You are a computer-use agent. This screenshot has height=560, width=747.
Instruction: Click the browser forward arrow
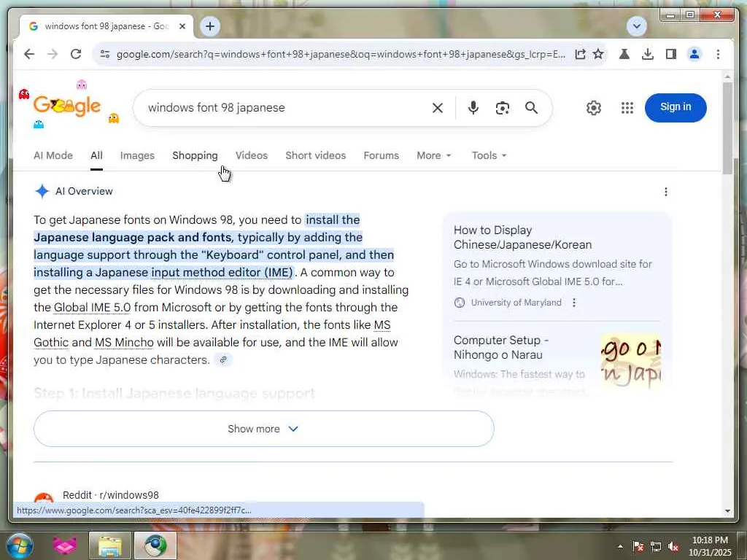[x=53, y=54]
